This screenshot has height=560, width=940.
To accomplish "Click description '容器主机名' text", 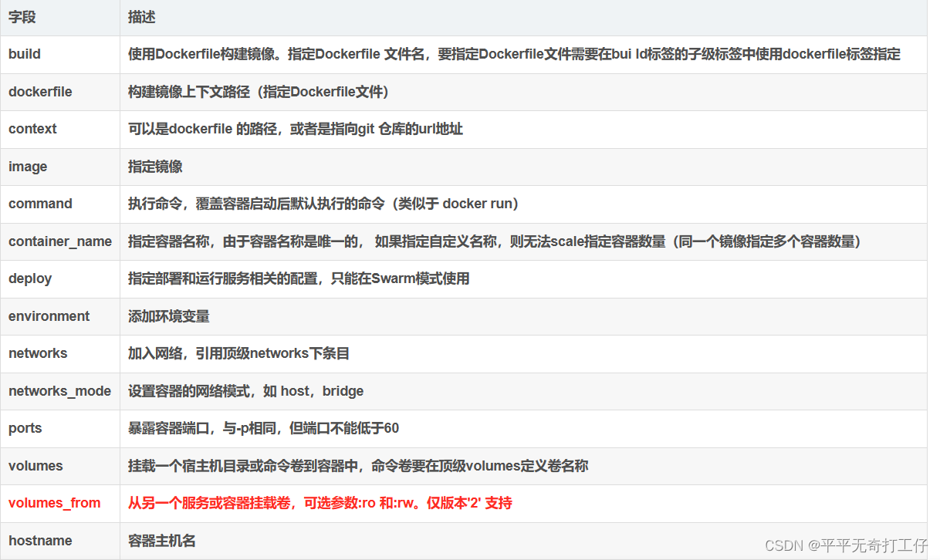I will (x=162, y=541).
